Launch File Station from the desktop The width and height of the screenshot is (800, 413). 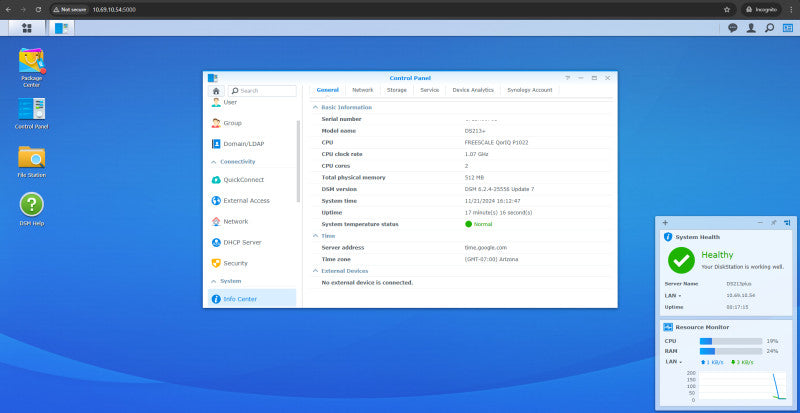(x=32, y=162)
